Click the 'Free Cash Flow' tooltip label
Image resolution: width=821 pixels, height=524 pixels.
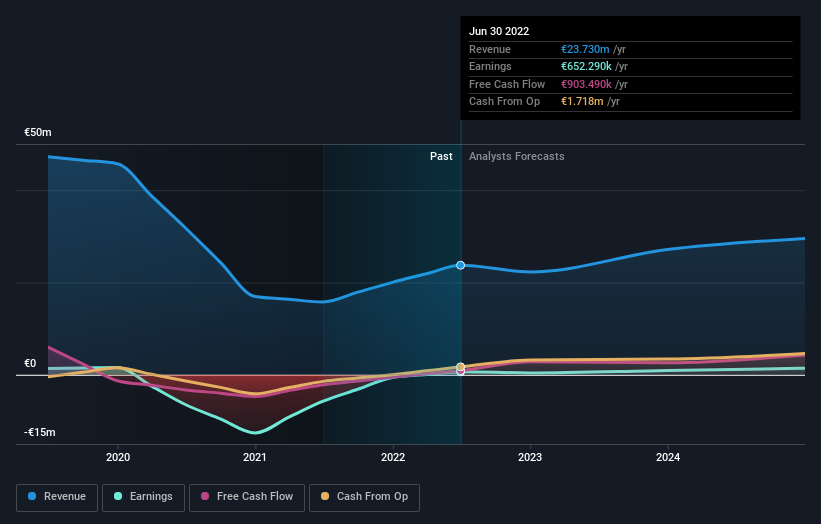point(507,84)
